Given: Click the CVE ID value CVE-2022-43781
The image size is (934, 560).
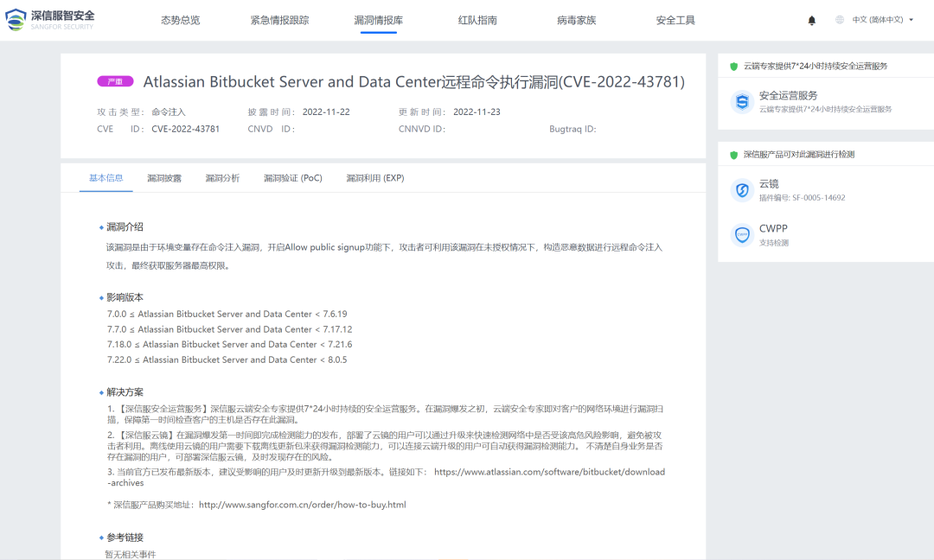Looking at the screenshot, I should [x=185, y=129].
